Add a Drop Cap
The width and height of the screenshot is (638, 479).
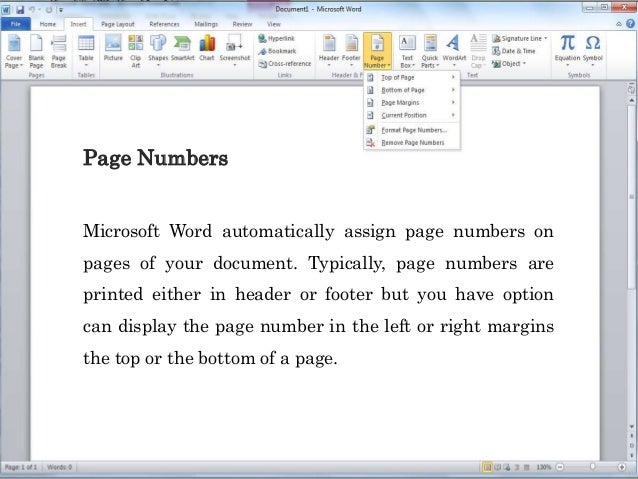point(478,52)
